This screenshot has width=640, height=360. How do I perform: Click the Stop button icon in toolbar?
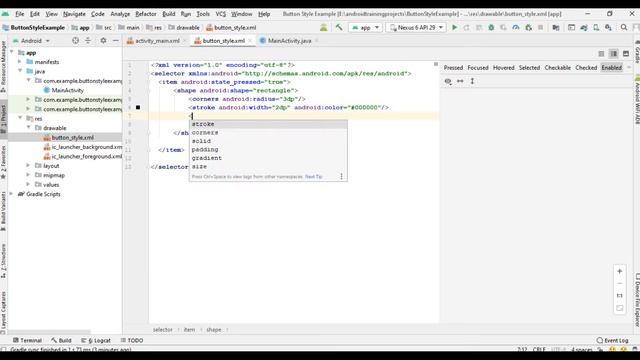point(540,27)
